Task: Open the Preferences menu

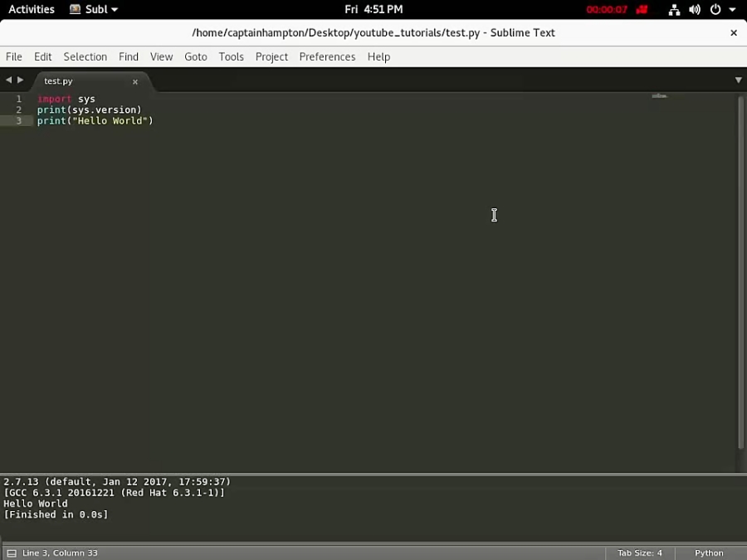Action: pyautogui.click(x=327, y=56)
